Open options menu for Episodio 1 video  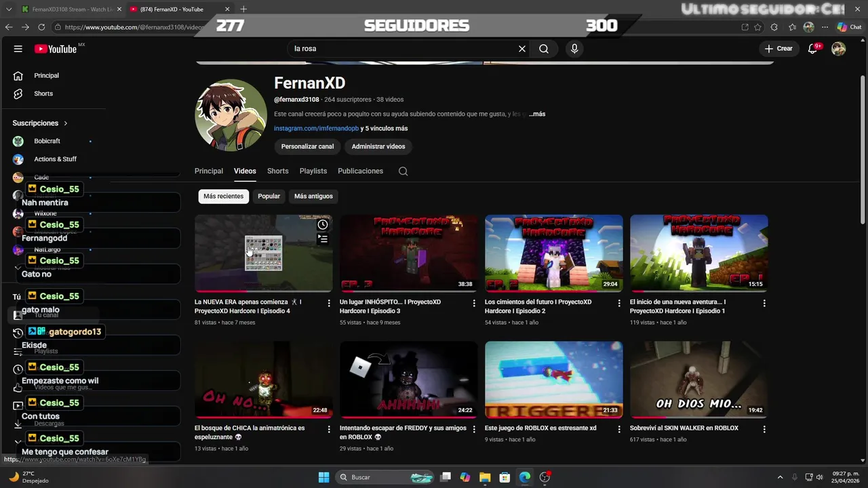tap(764, 304)
